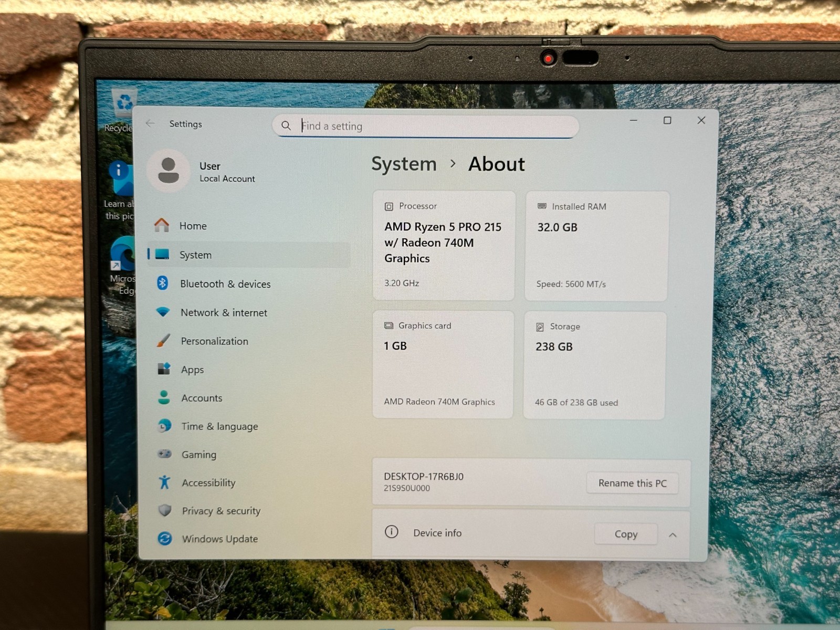
Task: Click DESKTOP-17R6BJ0 computer name
Action: (x=424, y=476)
